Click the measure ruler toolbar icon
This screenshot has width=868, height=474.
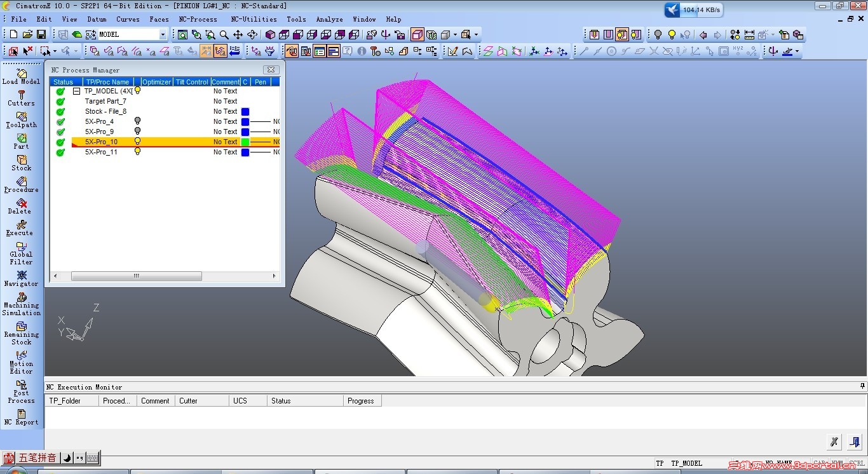click(x=749, y=34)
